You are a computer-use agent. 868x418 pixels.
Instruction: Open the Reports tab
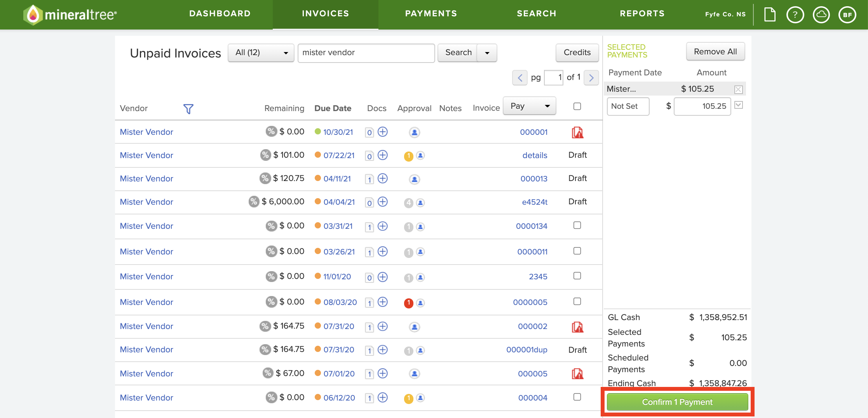tap(642, 14)
